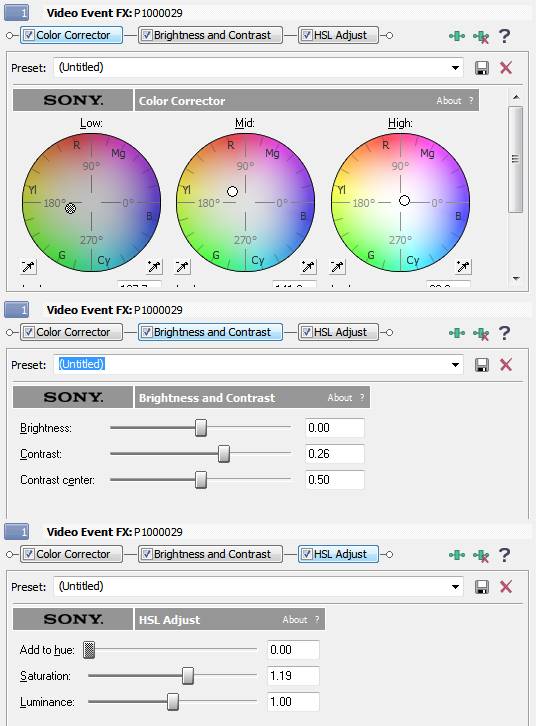The image size is (536, 726).
Task: Open help question mark in HSL Adjust panel header
Action: tap(505, 555)
